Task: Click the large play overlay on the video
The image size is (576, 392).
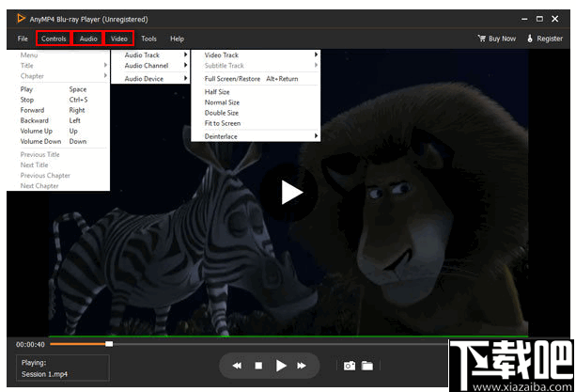Action: 292,193
